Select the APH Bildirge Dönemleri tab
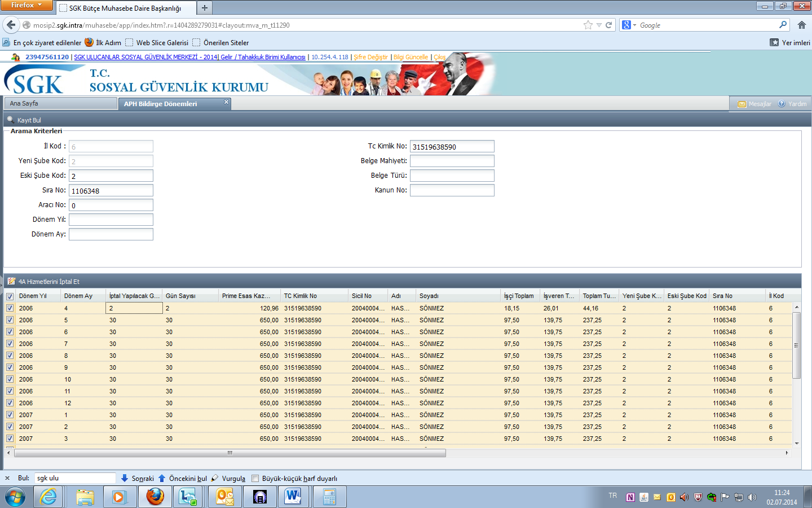812x508 pixels. (175, 103)
